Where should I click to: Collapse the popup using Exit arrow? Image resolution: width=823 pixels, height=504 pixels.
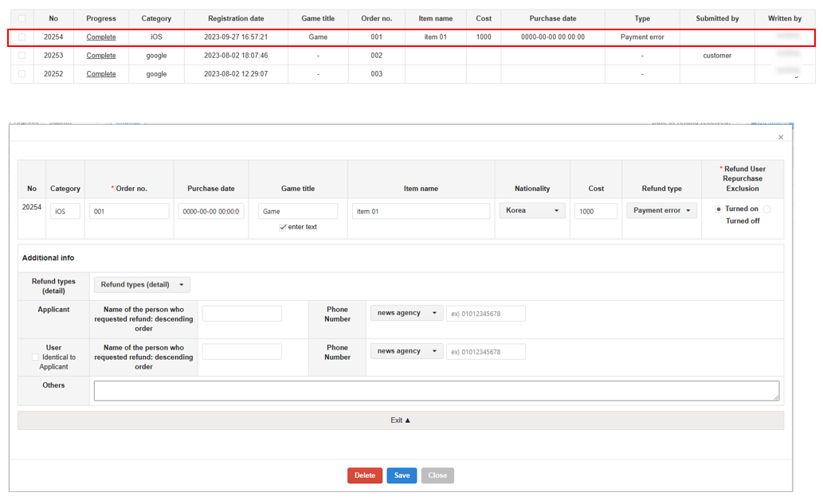pyautogui.click(x=401, y=420)
